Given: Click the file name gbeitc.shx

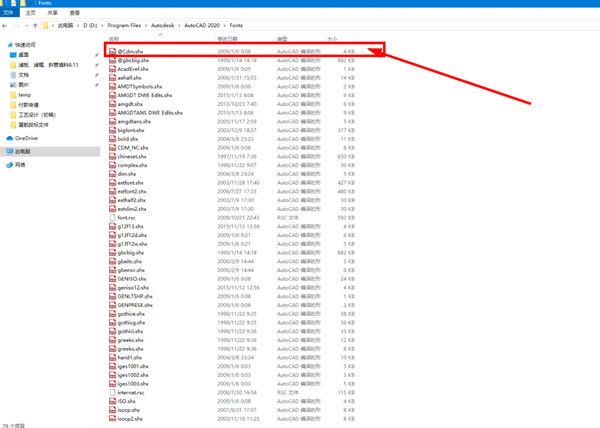Looking at the screenshot, I should click(x=130, y=261).
